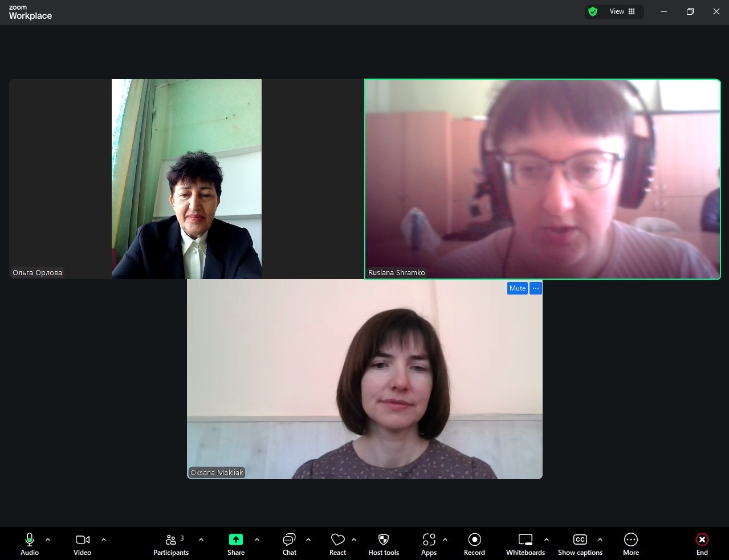Click the blue Mute button on Oksana's video
Image resolution: width=729 pixels, height=560 pixels.
click(517, 288)
